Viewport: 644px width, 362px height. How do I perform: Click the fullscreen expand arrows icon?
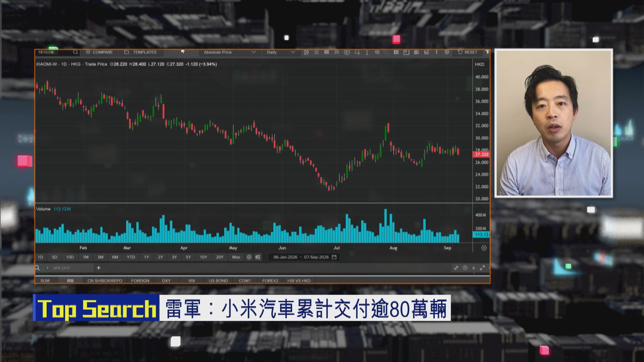[x=482, y=268]
